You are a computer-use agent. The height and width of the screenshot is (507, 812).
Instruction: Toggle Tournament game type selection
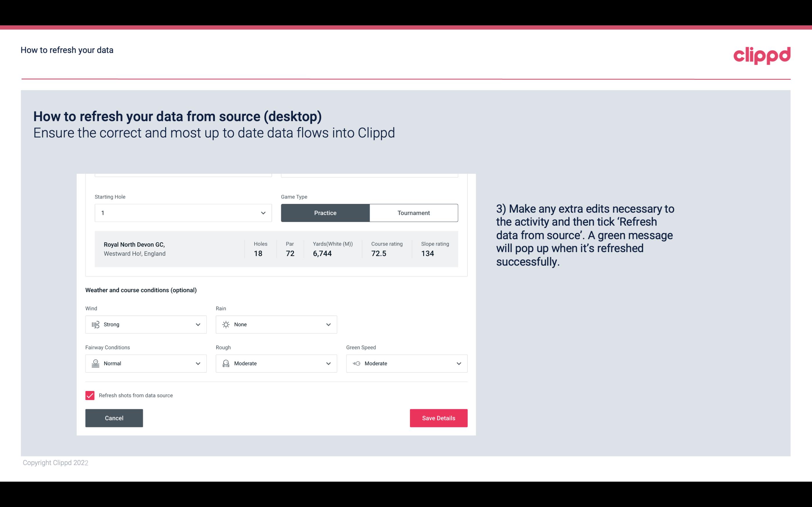click(413, 213)
